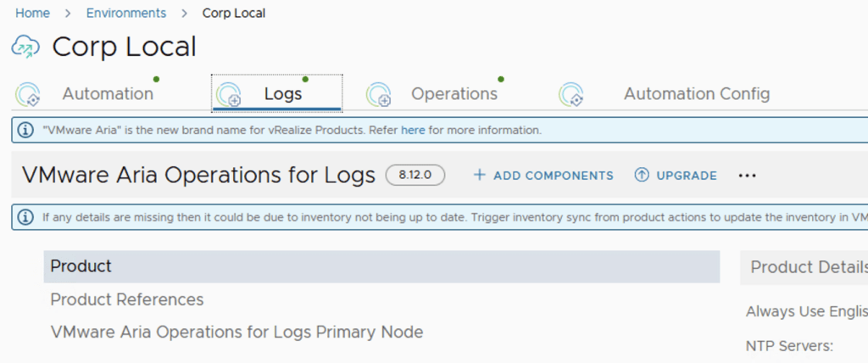868x363 pixels.
Task: Click the Operations product icon
Action: tap(379, 95)
